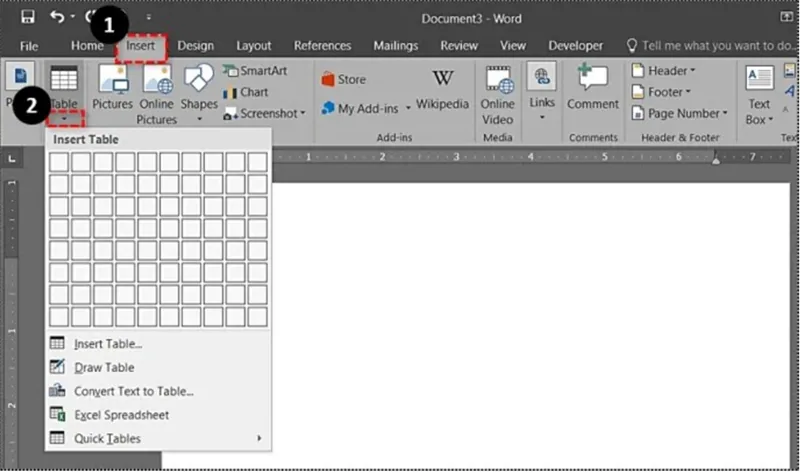Switch to the Review ribbon tab

(459, 46)
